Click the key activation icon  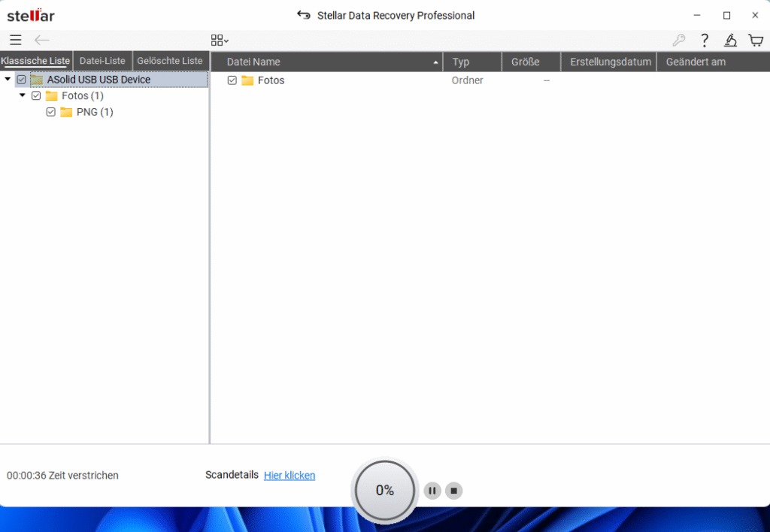(679, 41)
